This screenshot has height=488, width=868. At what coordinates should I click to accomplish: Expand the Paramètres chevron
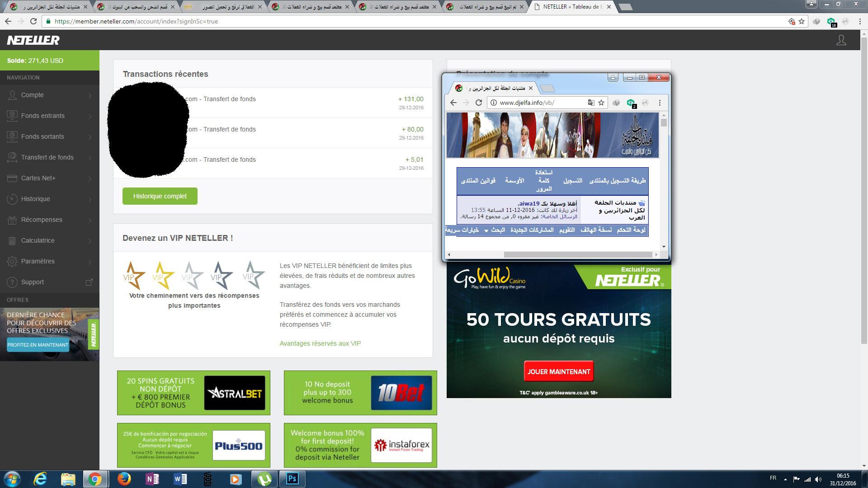click(x=90, y=262)
